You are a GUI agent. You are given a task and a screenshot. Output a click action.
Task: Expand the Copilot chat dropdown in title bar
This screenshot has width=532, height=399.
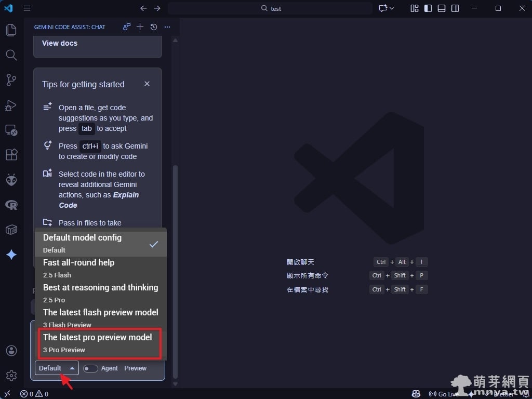click(x=387, y=8)
